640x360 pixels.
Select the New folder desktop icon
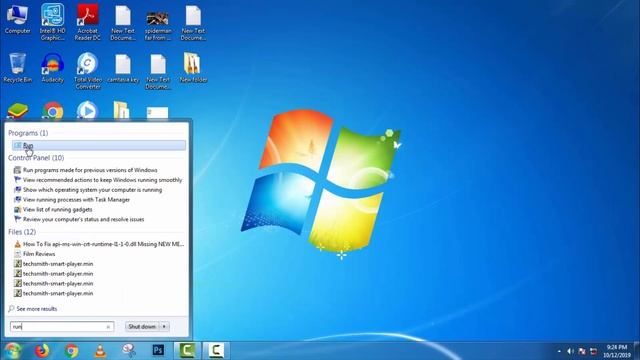point(193,68)
